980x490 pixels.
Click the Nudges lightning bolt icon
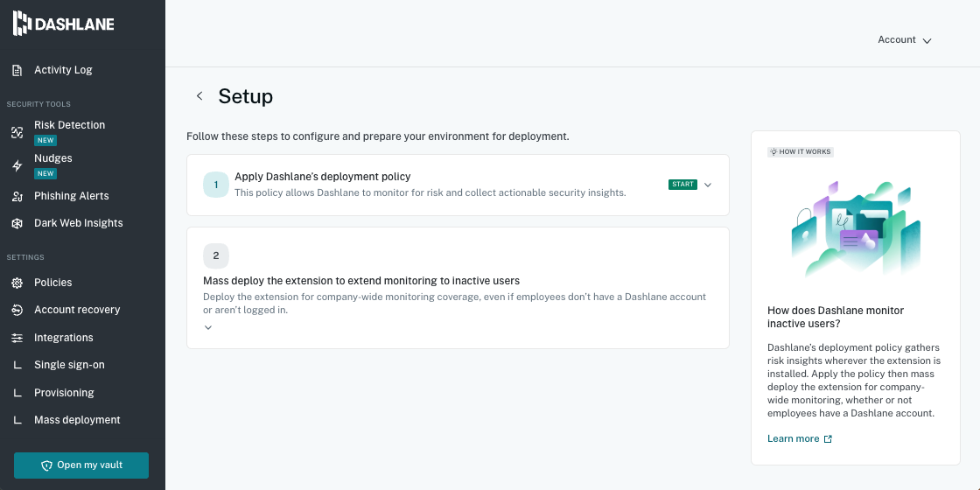pyautogui.click(x=17, y=165)
